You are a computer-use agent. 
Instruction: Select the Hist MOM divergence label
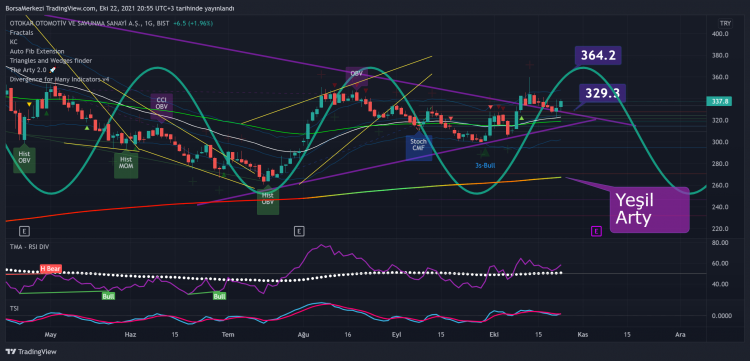tap(126, 163)
